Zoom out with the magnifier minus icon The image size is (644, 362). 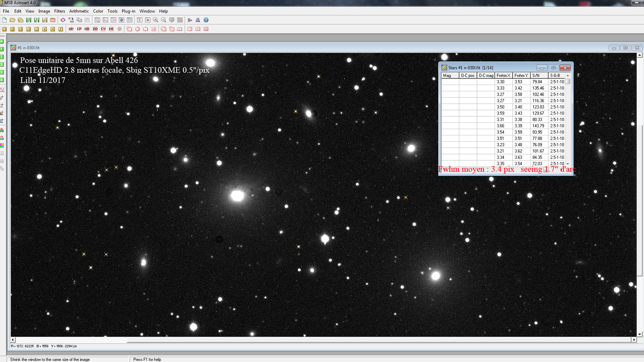164,20
